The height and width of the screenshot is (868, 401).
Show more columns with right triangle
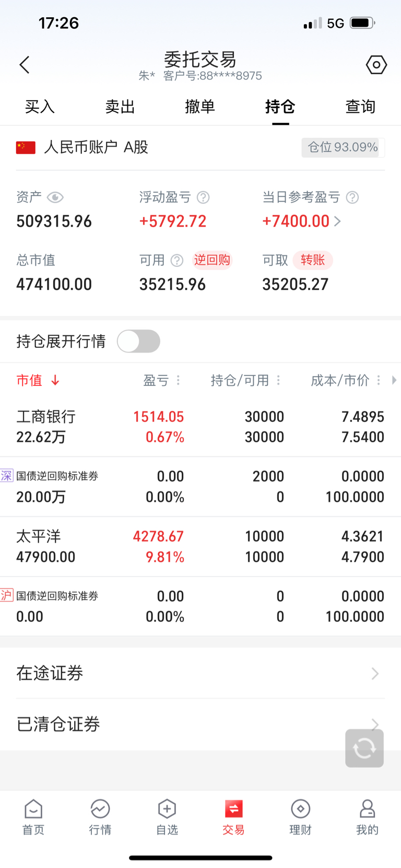(394, 380)
